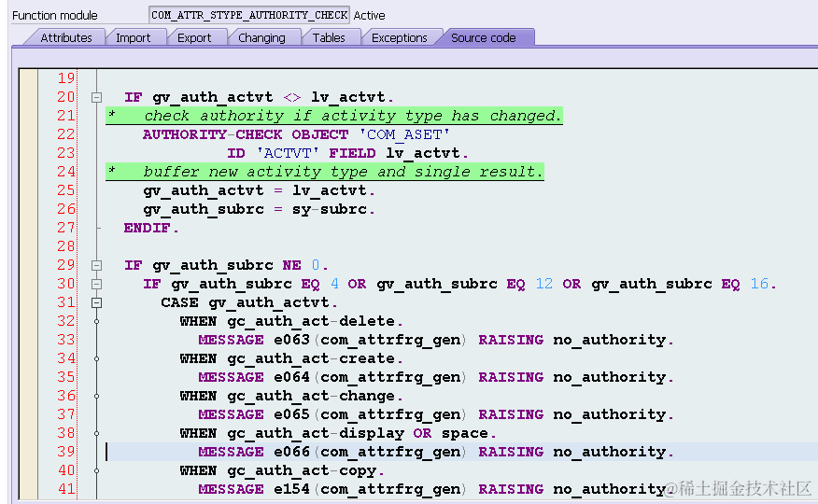The image size is (818, 504).
Task: Click message 'e154' on line 41
Action: pyautogui.click(x=292, y=489)
